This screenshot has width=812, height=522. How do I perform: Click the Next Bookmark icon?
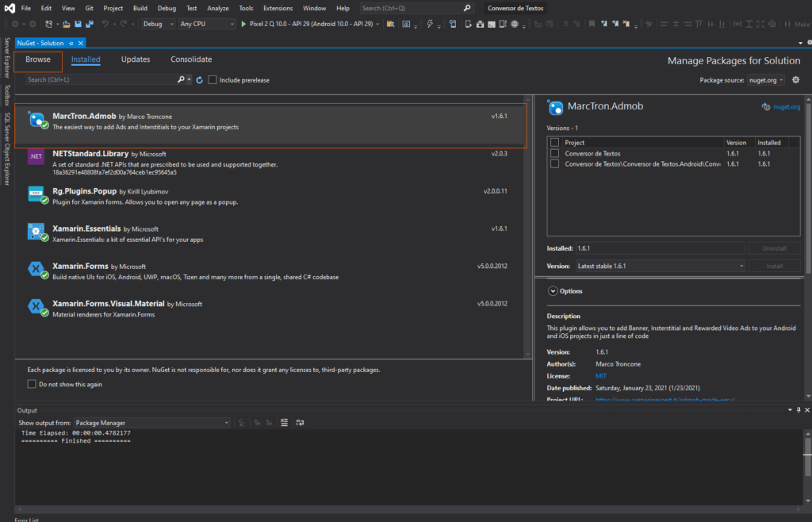[615, 24]
